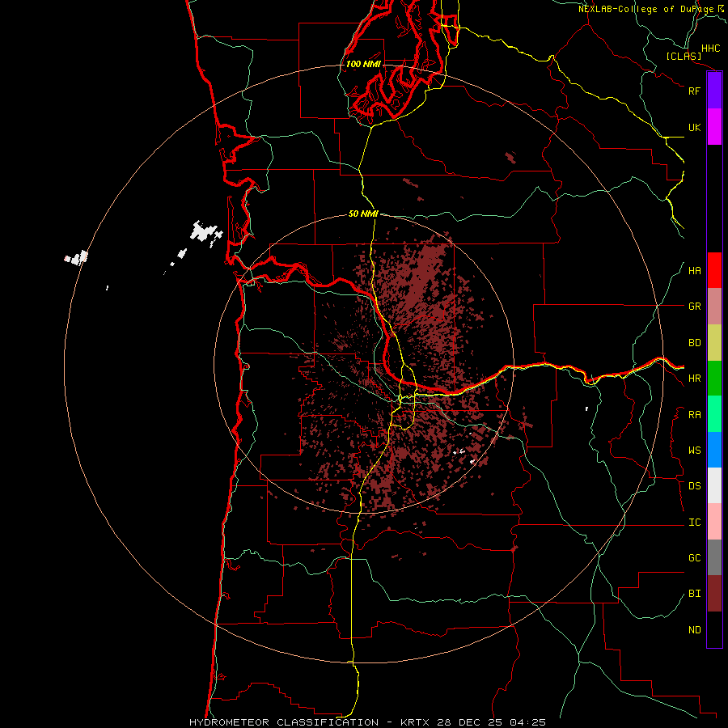
Task: Click the BD legend label
Action: (x=695, y=343)
